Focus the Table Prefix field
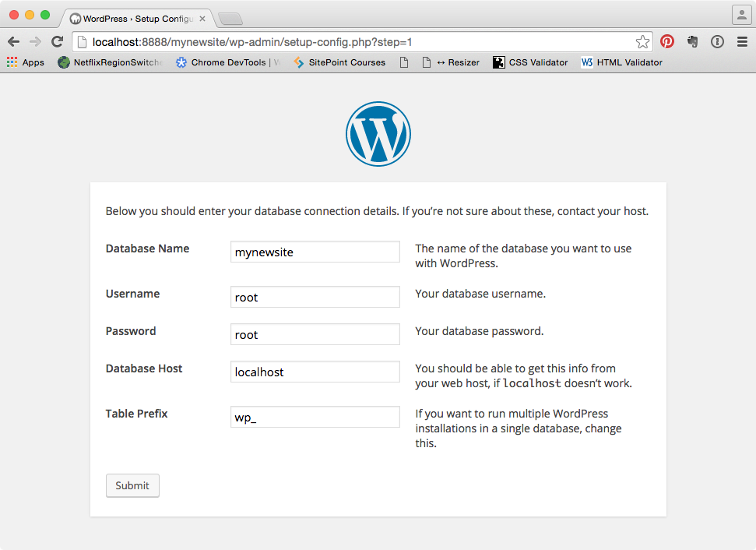The width and height of the screenshot is (756, 550). (x=315, y=417)
